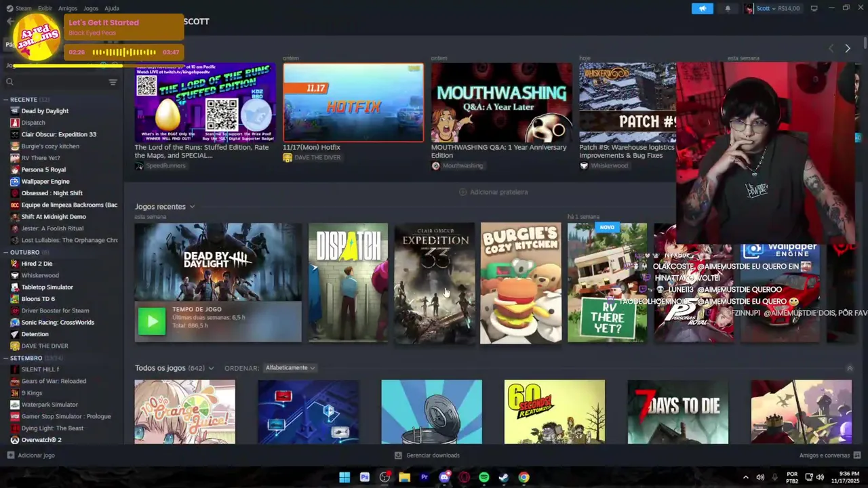Screen dimensions: 868x488
Task: Open the Amigos menu
Action: (68, 8)
